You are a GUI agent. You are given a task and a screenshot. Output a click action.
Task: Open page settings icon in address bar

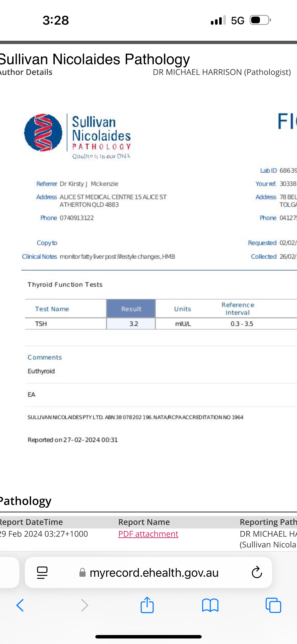click(42, 573)
